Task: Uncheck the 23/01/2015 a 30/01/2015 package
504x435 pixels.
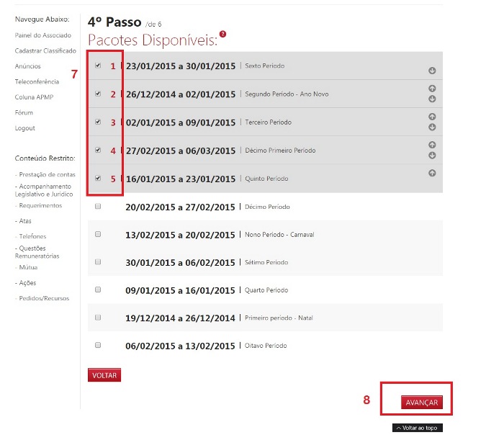Action: [x=98, y=66]
